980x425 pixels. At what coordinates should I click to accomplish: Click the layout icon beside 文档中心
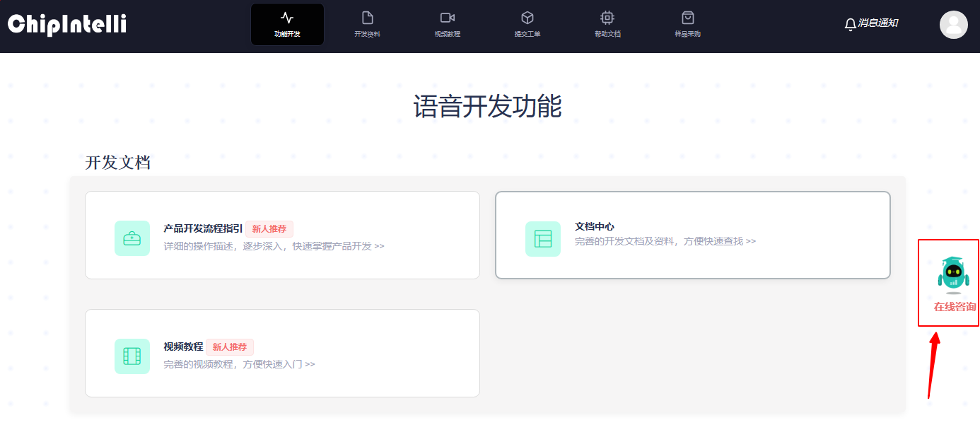pyautogui.click(x=543, y=238)
